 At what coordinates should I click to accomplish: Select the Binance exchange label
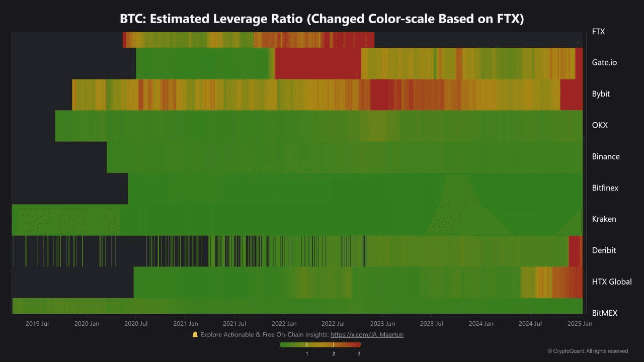click(606, 156)
